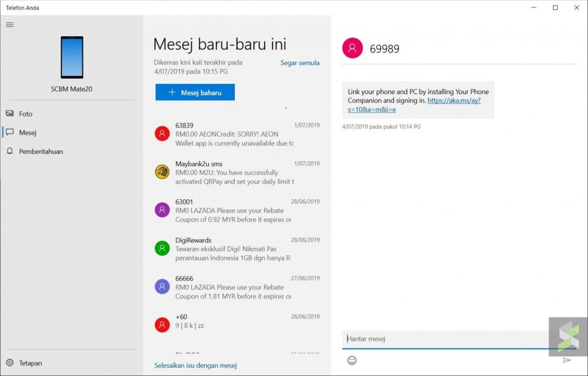The width and height of the screenshot is (588, 376).
Task: Click the Pemberitahuan bell icon
Action: (x=10, y=151)
